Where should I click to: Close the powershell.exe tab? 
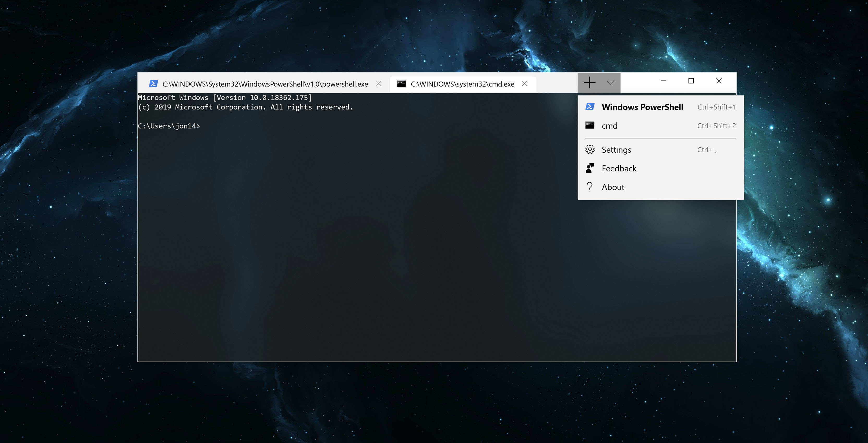pos(378,83)
